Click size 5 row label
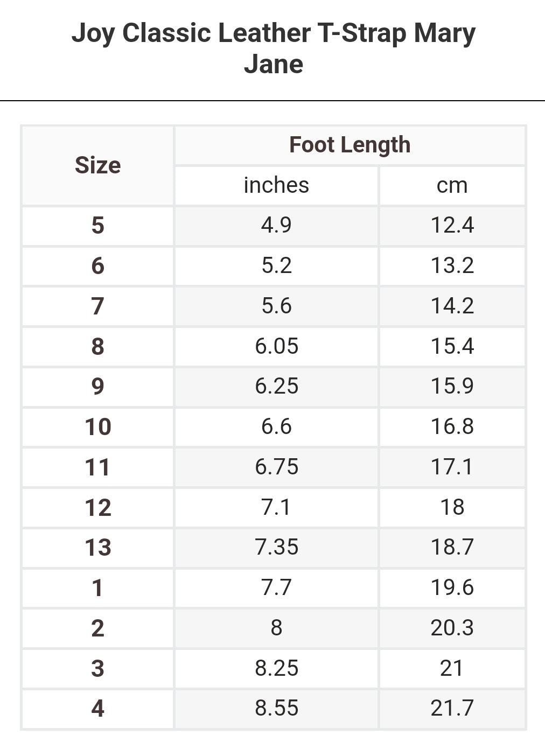545x756 pixels. coord(97,225)
